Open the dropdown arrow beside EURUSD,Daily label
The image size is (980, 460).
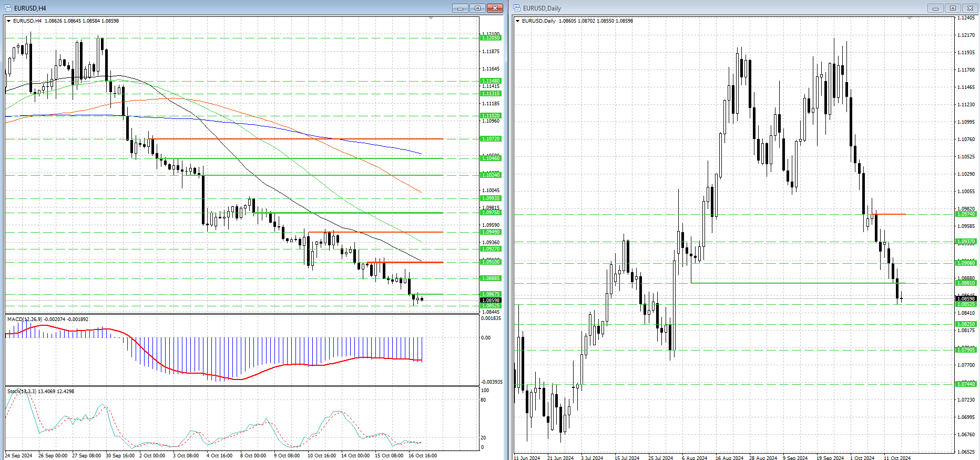[518, 21]
